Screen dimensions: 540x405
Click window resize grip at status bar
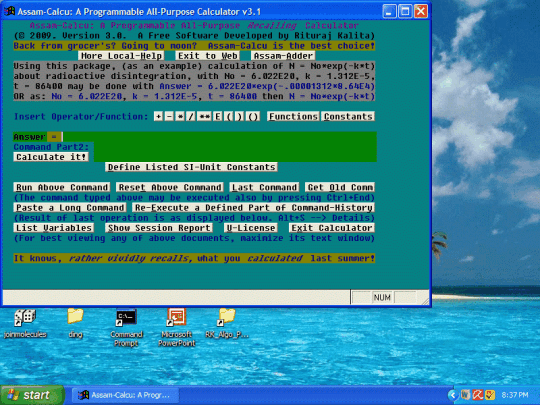(x=425, y=301)
